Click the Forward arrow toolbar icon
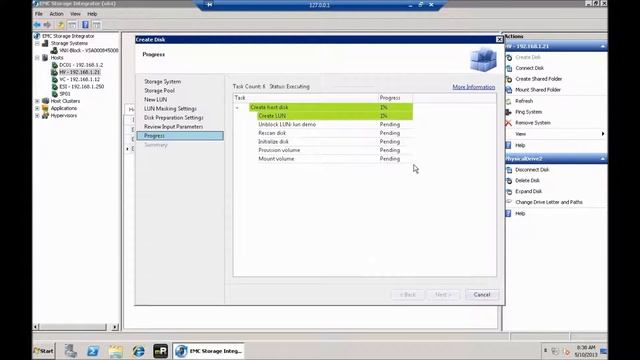The image size is (640, 360). (47, 25)
